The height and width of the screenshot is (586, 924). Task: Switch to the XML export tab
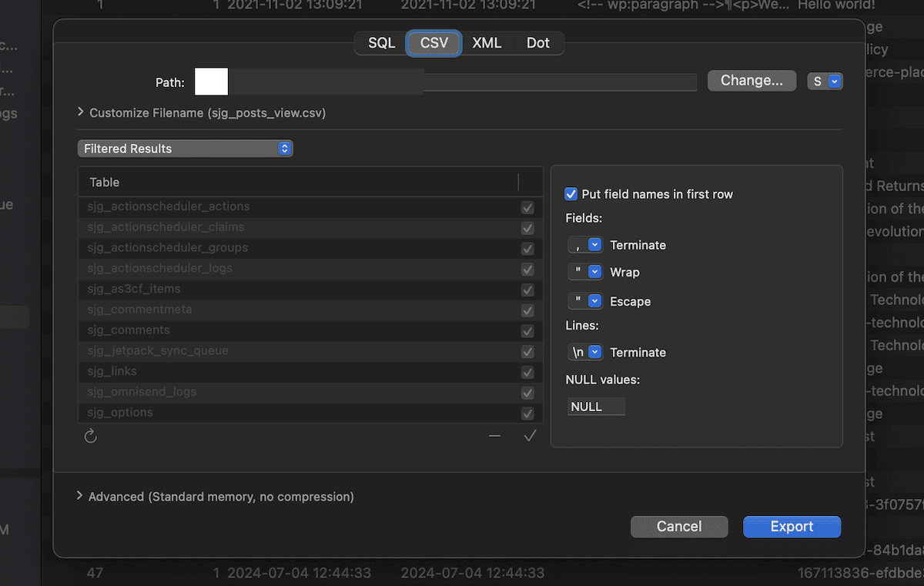click(x=487, y=43)
